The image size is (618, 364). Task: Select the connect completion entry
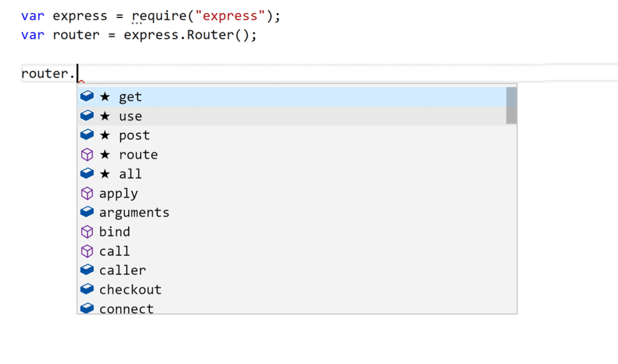click(126, 308)
